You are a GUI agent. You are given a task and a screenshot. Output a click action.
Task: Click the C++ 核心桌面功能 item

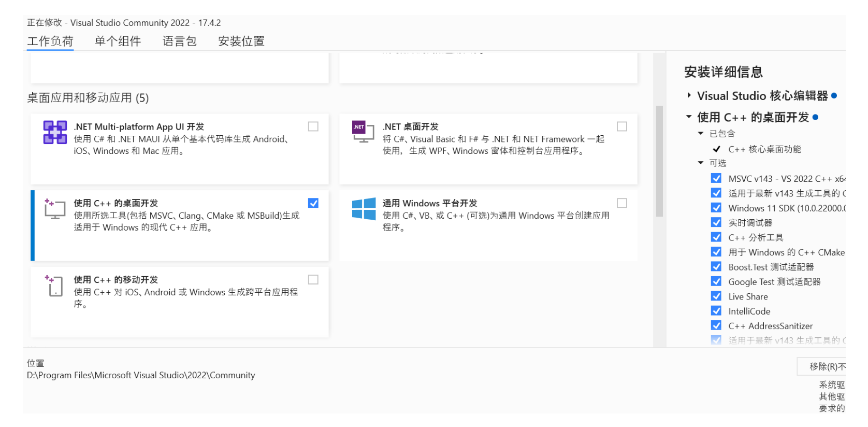(x=764, y=149)
